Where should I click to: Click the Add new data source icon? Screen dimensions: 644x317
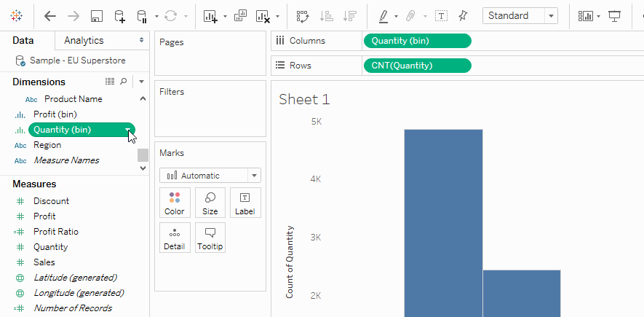coord(119,16)
